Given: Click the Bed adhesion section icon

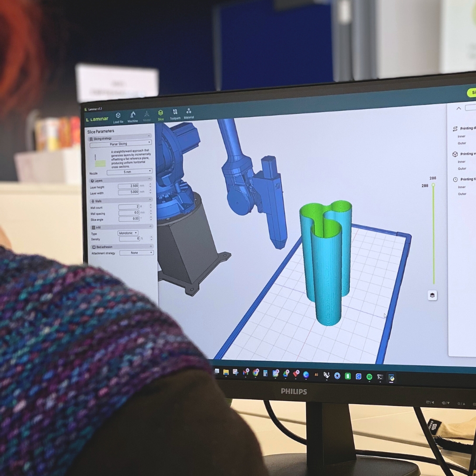Looking at the screenshot, I should 94,247.
